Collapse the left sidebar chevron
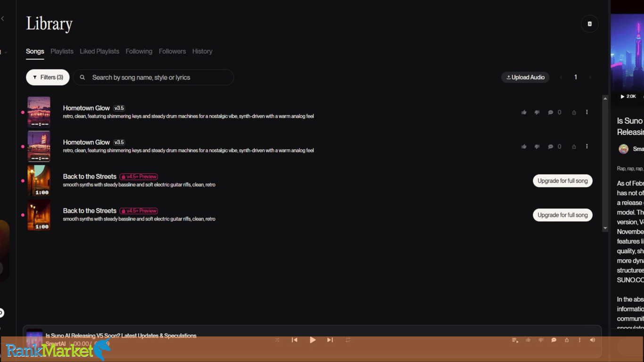The width and height of the screenshot is (644, 362). (x=2, y=19)
